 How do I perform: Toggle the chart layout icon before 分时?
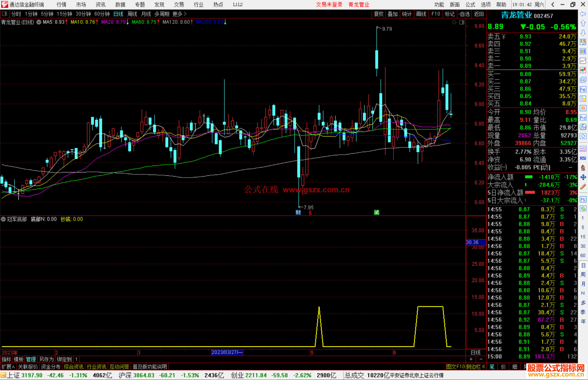click(x=5, y=14)
